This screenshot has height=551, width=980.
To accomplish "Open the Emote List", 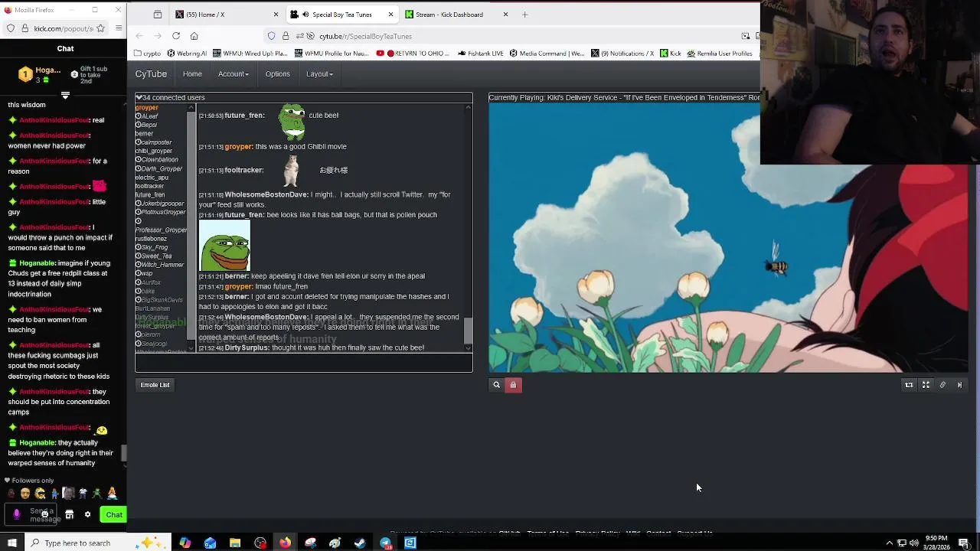I will tap(155, 385).
